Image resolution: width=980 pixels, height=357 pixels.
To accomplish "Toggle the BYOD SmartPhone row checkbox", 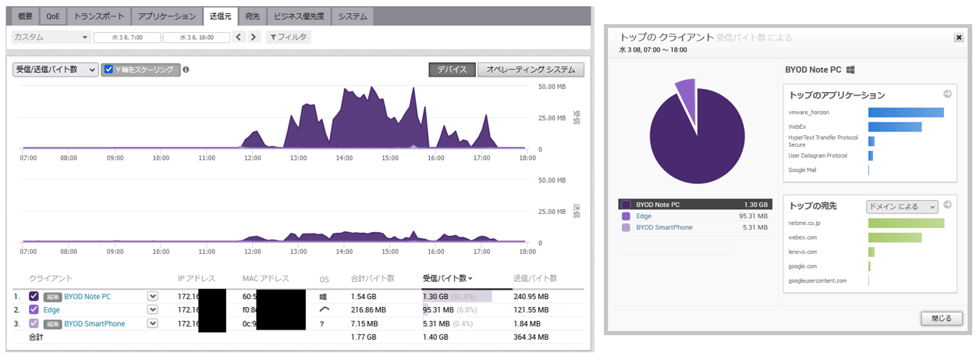I will pos(34,323).
